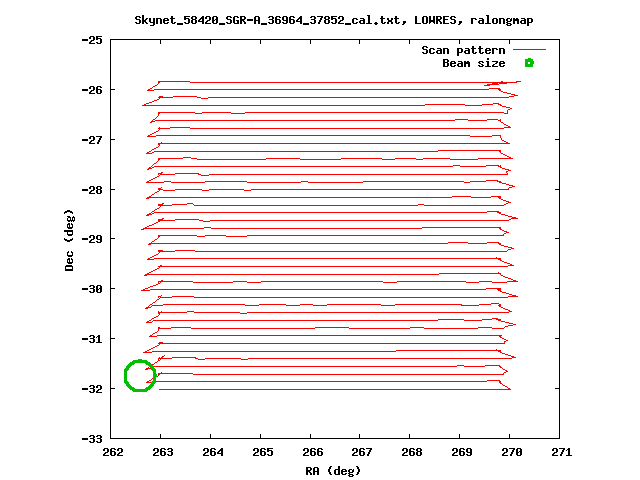This screenshot has width=640, height=480.
Task: Click the 'RA (deg)' axis label
Action: pyautogui.click(x=333, y=471)
